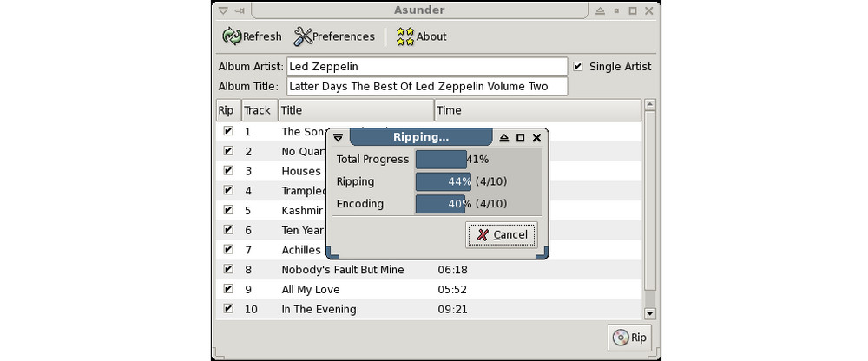Click the Ripping progress bar
The image size is (868, 361).
pyautogui.click(x=478, y=181)
